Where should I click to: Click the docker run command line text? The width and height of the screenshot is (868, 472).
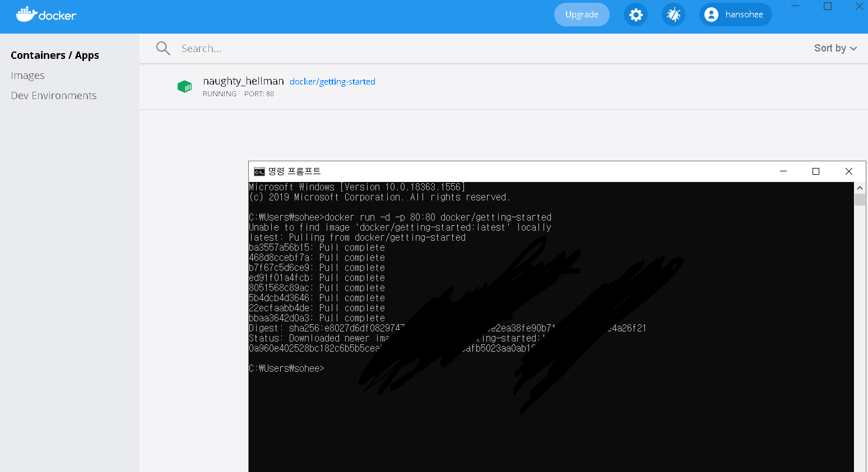(400, 217)
